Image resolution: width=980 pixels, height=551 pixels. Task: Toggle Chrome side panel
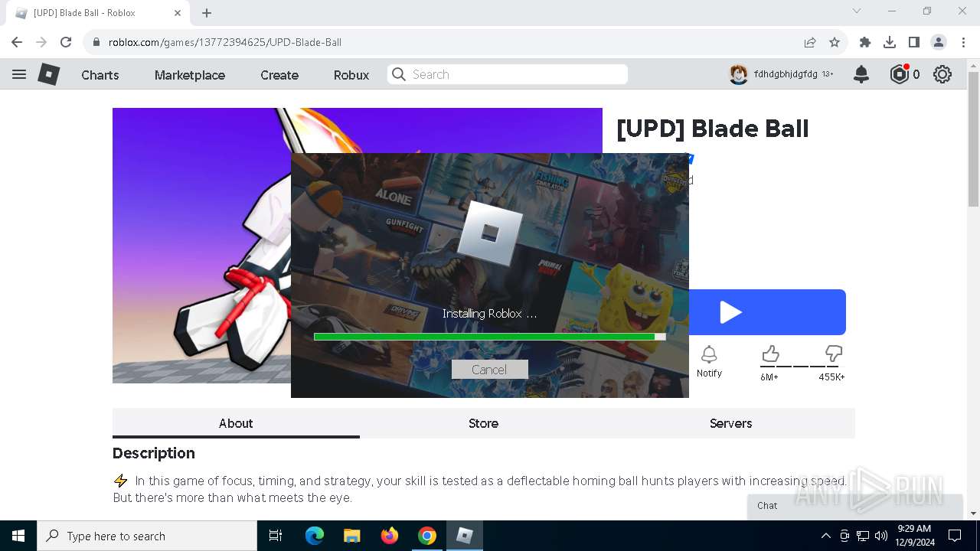(914, 42)
